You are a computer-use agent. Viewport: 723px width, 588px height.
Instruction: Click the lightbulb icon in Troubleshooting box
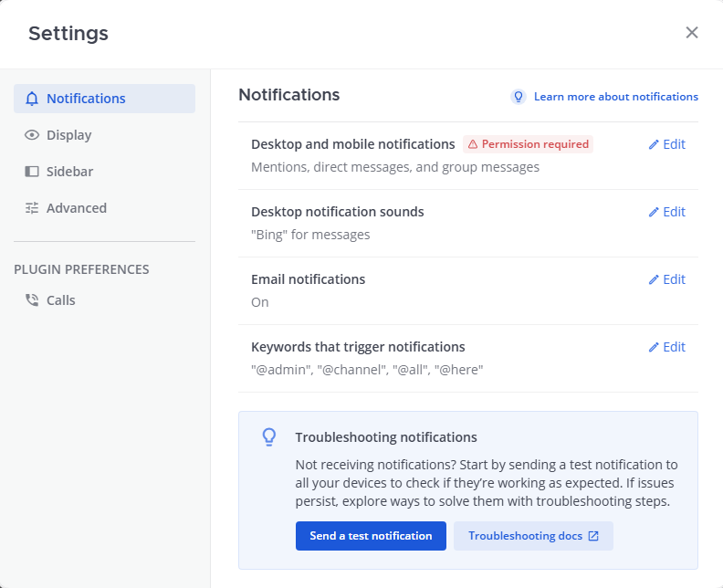pyautogui.click(x=269, y=437)
